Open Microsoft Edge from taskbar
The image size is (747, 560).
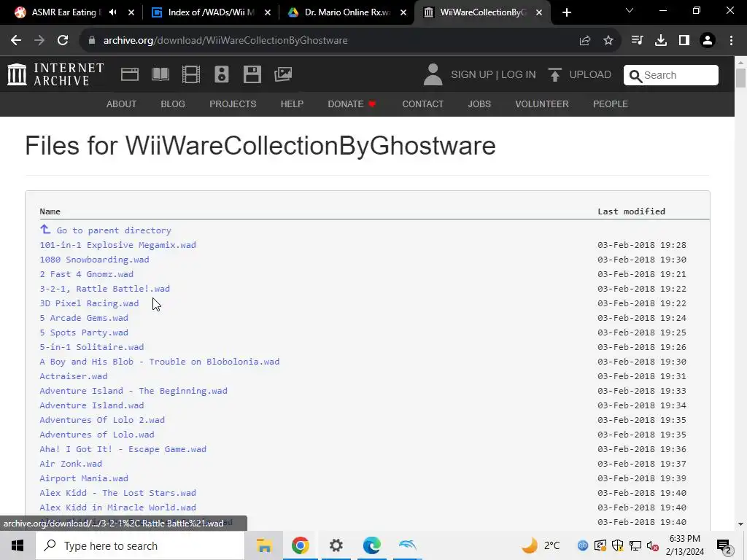pyautogui.click(x=371, y=545)
